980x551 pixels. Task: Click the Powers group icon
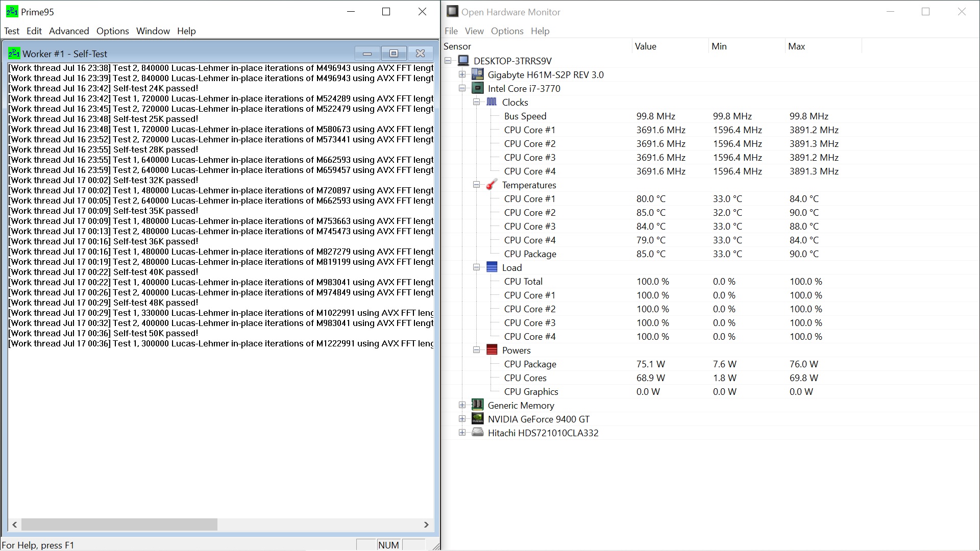click(492, 350)
